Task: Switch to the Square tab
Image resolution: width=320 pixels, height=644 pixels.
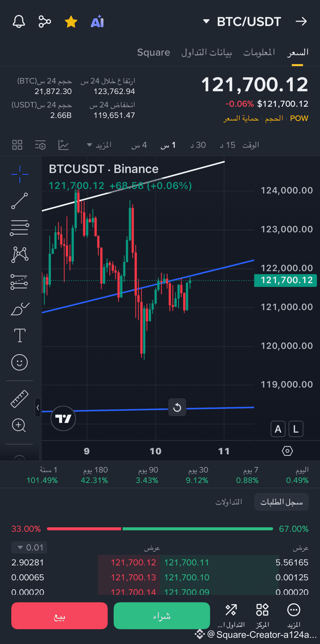Action: click(153, 52)
